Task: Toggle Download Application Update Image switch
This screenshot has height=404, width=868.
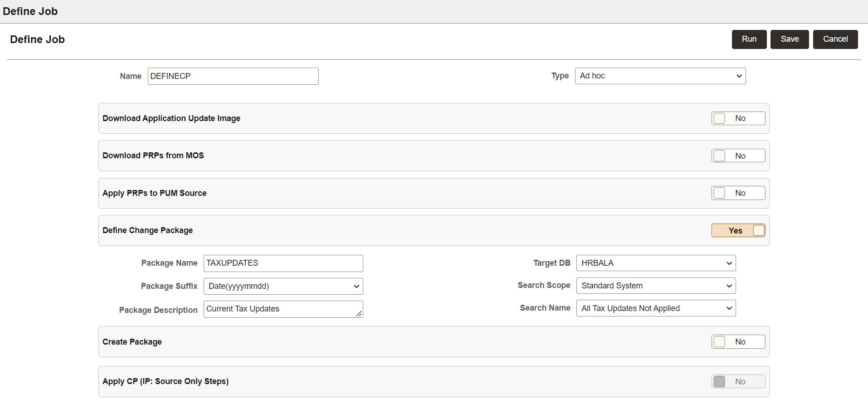Action: pos(738,118)
